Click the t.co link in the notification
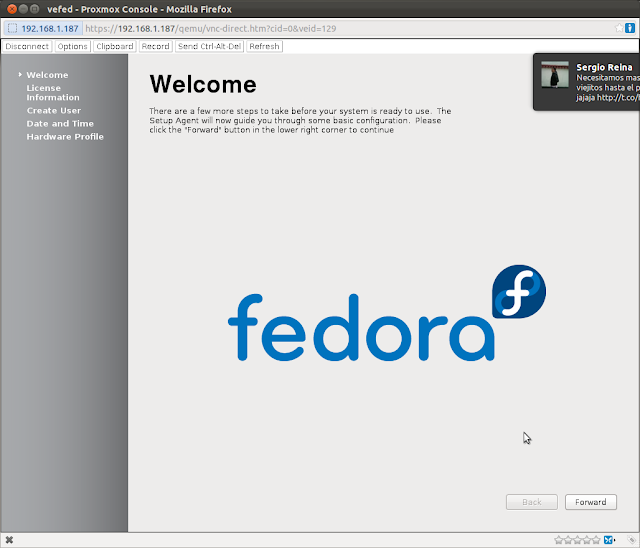 click(618, 98)
